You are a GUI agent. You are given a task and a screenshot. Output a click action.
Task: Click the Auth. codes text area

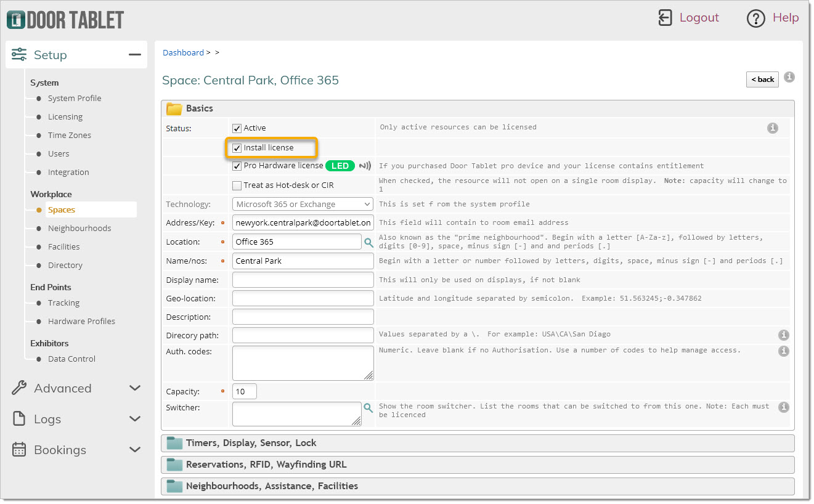pyautogui.click(x=303, y=363)
